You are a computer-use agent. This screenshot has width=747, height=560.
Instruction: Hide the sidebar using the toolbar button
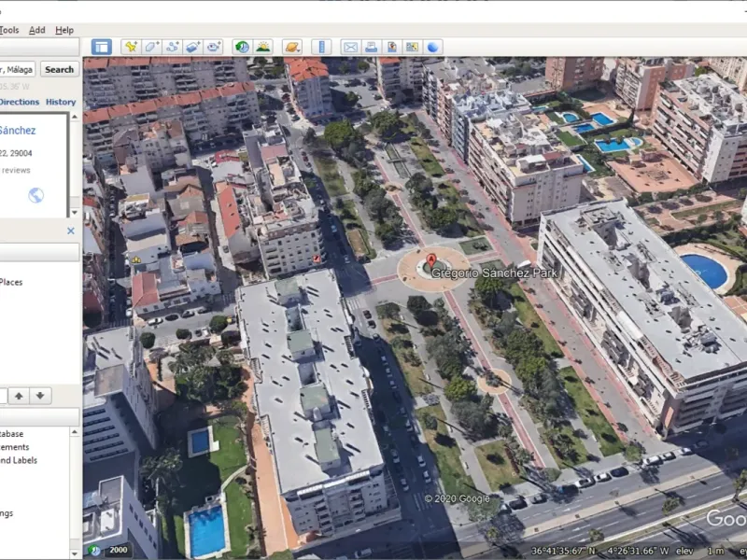point(102,47)
